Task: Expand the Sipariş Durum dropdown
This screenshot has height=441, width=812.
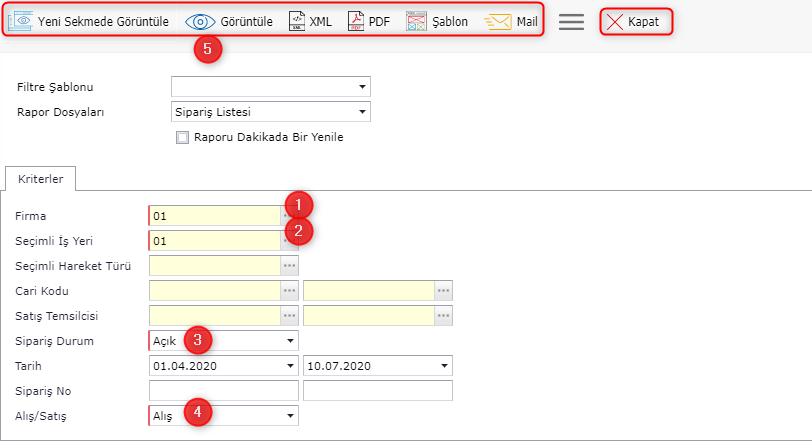Action: [291, 341]
